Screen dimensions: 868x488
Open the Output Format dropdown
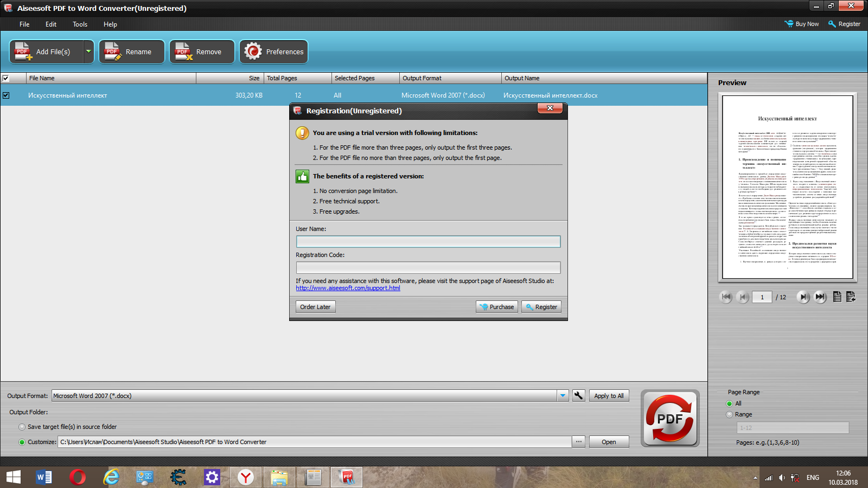click(563, 396)
